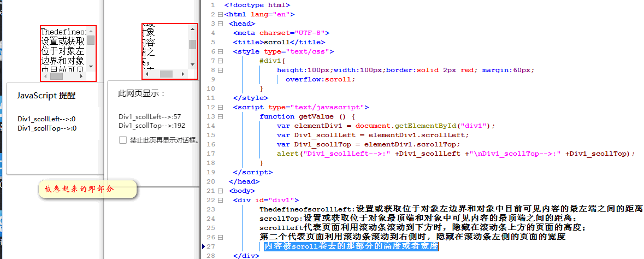Click line number 17 in the gutter
Screen dimensions: 644x259
[x=211, y=154]
